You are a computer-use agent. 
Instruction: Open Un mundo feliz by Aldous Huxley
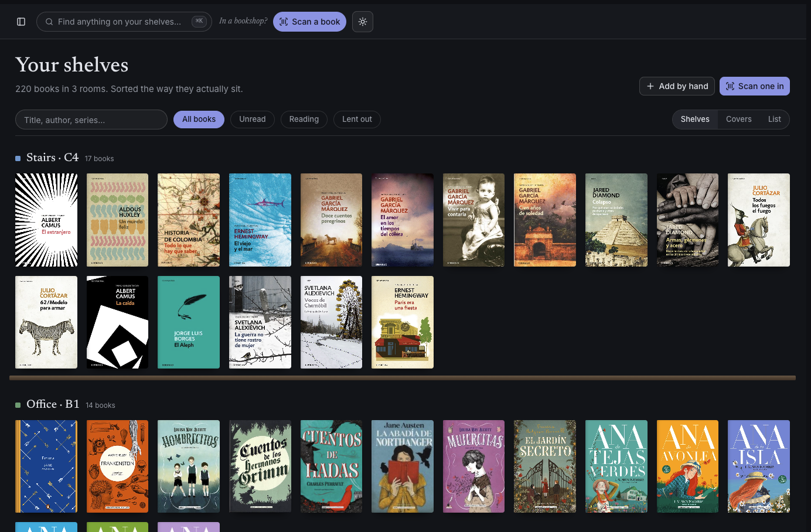117,220
